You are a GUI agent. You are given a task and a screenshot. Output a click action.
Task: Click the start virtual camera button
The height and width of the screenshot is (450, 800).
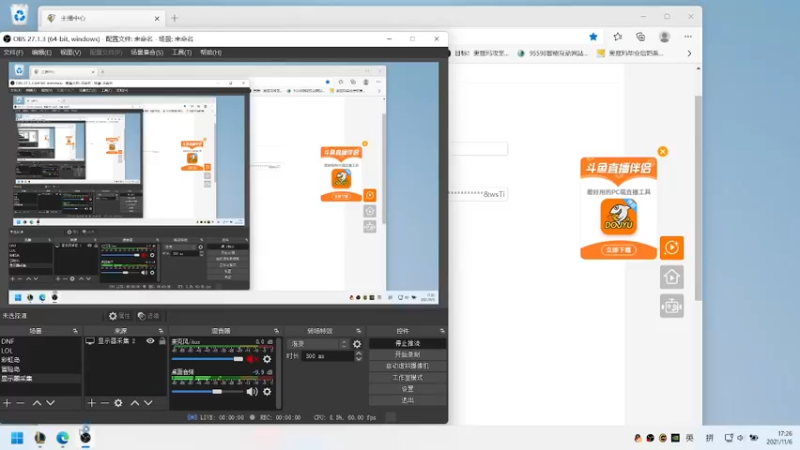(407, 366)
